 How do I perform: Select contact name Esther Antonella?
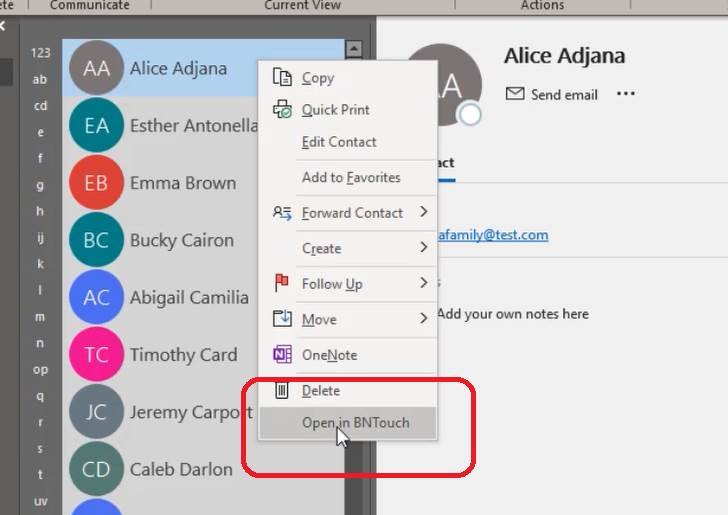tap(194, 126)
